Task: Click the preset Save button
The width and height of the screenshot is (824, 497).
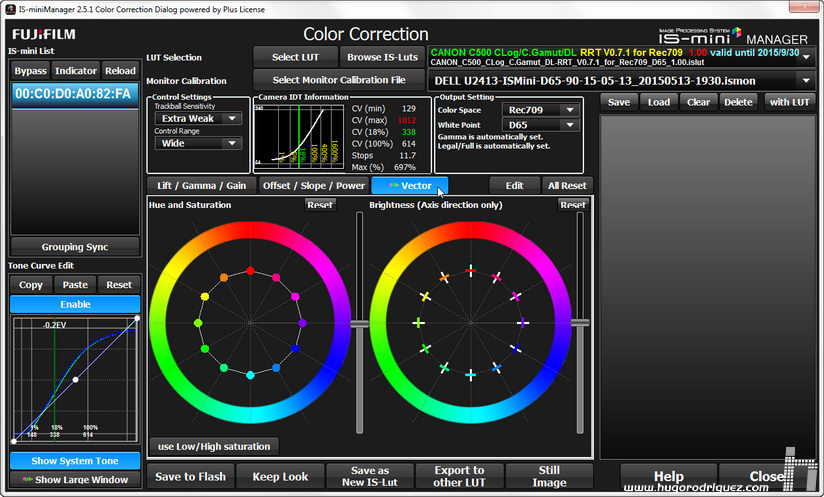Action: coord(619,102)
